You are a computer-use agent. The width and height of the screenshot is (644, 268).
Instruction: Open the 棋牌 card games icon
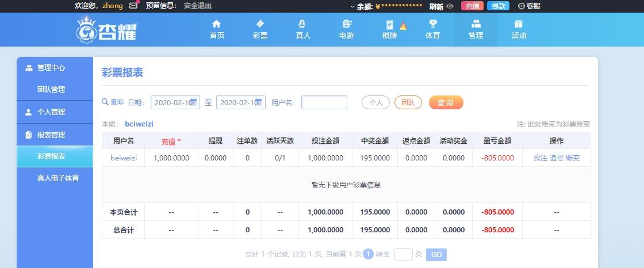pos(389,25)
